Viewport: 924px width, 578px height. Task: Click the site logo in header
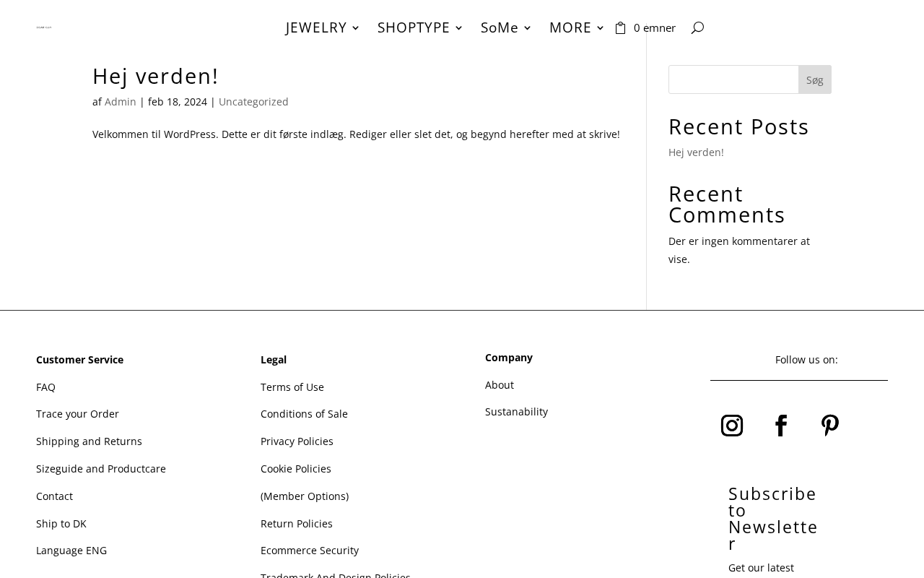[44, 27]
